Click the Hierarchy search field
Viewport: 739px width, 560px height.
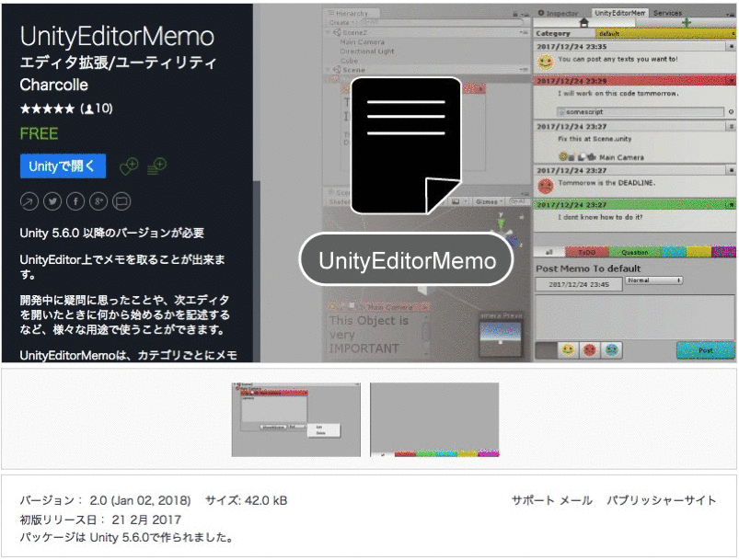click(441, 23)
